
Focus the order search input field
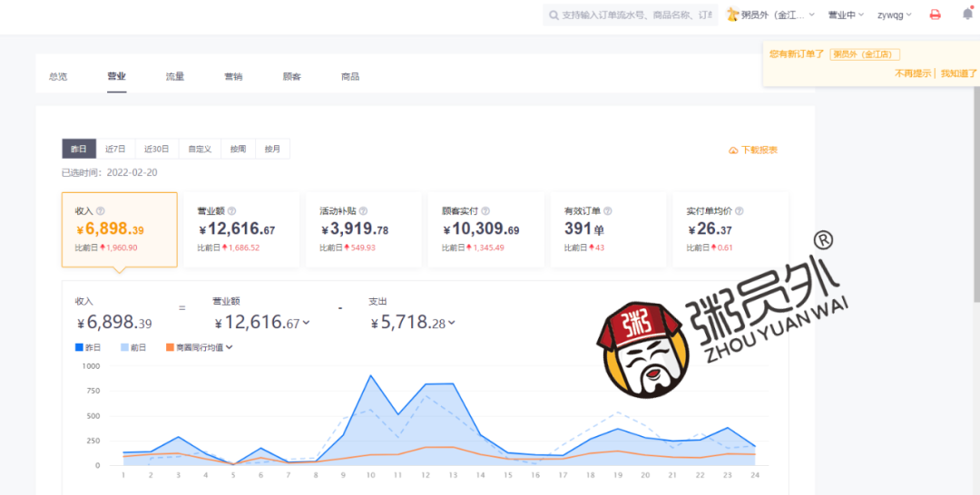630,15
